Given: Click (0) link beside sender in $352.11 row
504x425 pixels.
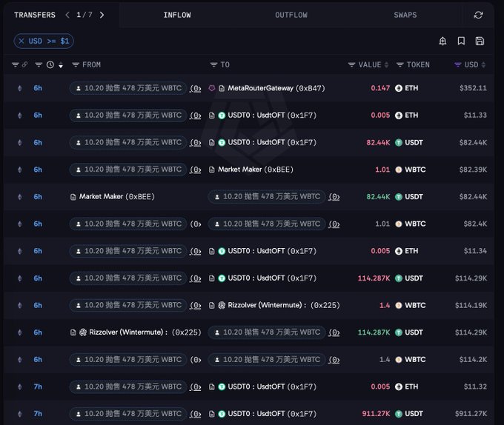Looking at the screenshot, I should (196, 88).
